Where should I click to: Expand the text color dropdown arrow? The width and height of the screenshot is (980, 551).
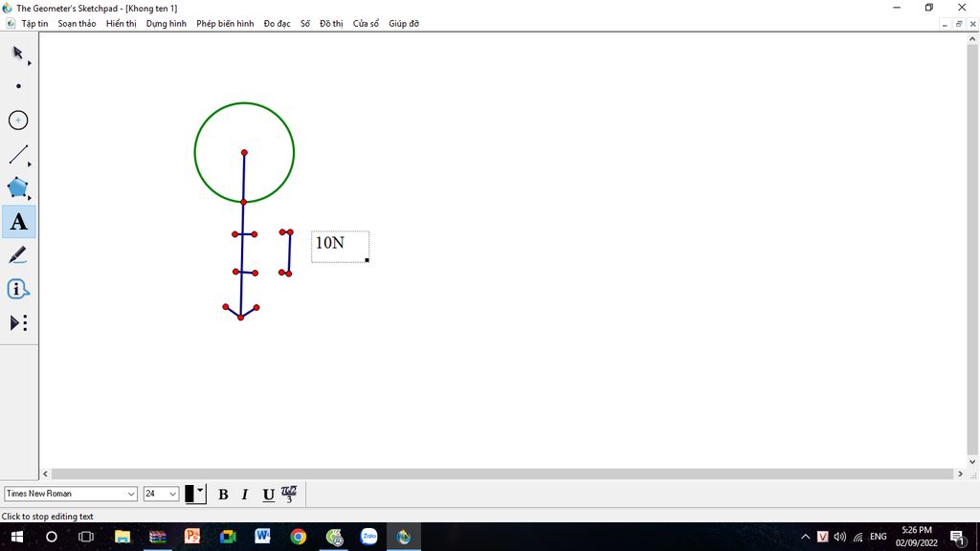click(200, 491)
